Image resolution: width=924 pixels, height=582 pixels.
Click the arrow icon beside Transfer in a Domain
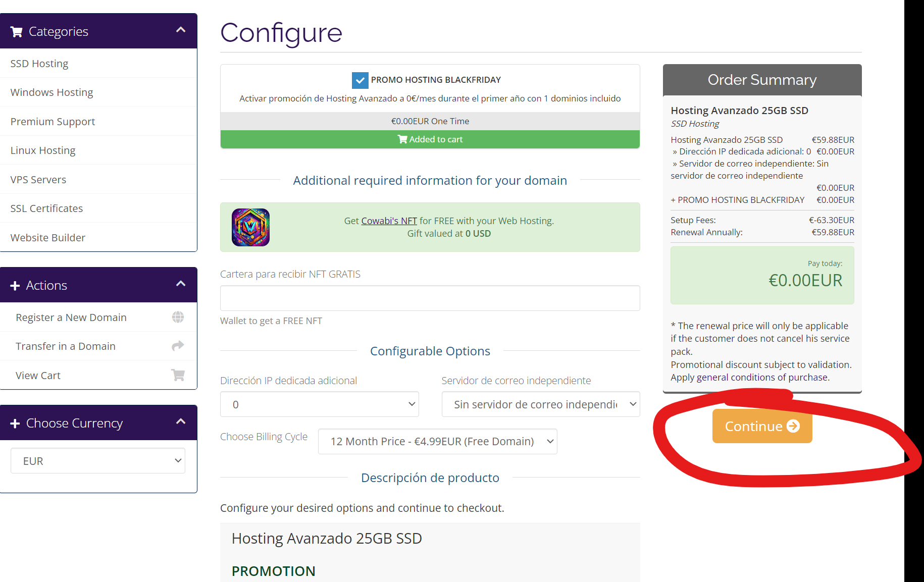(x=178, y=346)
